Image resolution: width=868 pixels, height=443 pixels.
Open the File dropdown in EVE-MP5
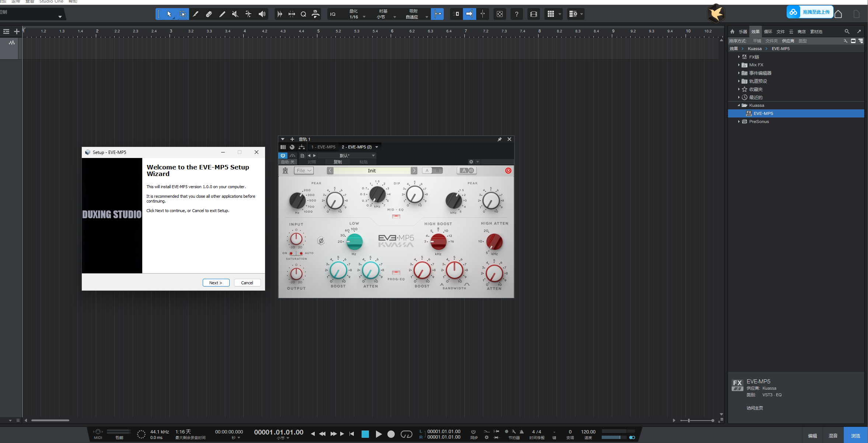click(304, 170)
